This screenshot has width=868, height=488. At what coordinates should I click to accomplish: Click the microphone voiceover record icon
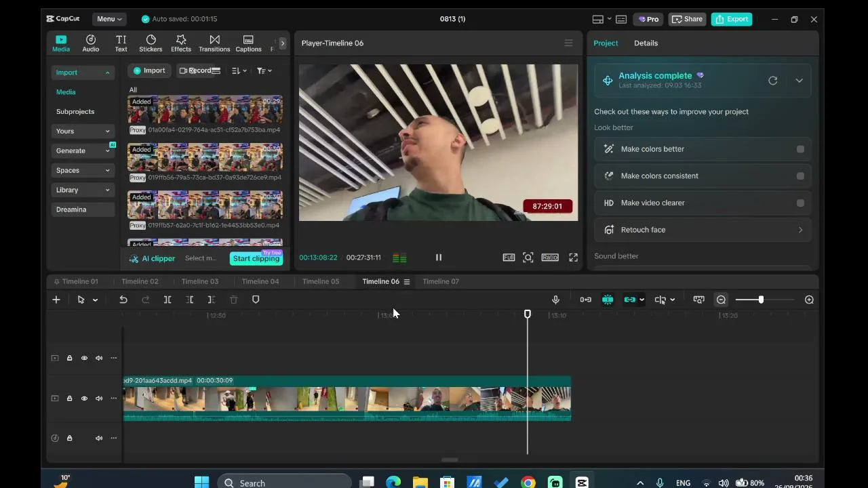pyautogui.click(x=555, y=300)
